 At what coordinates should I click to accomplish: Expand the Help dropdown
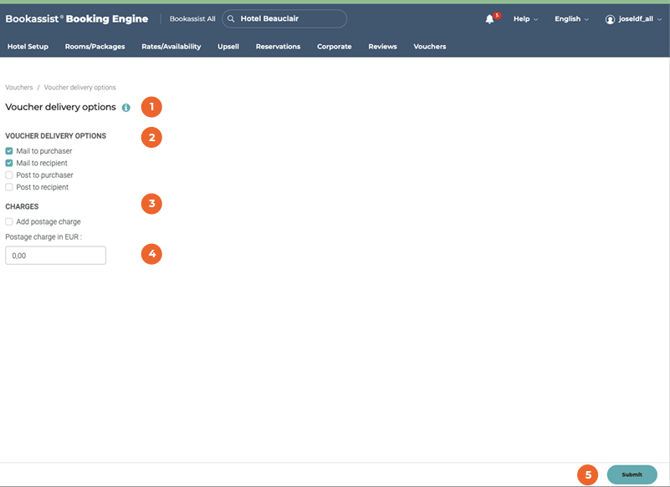pyautogui.click(x=525, y=19)
